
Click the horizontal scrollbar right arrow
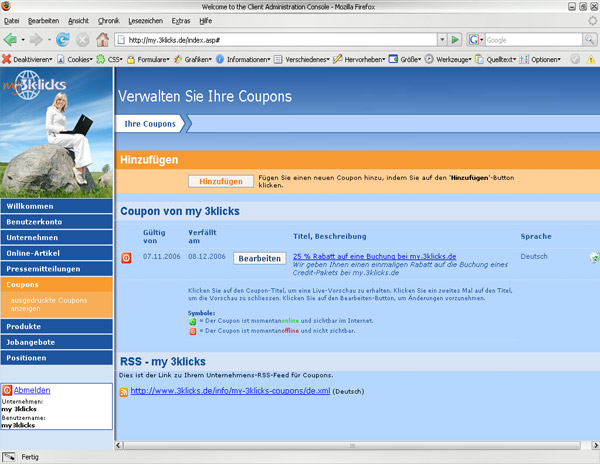pos(595,445)
